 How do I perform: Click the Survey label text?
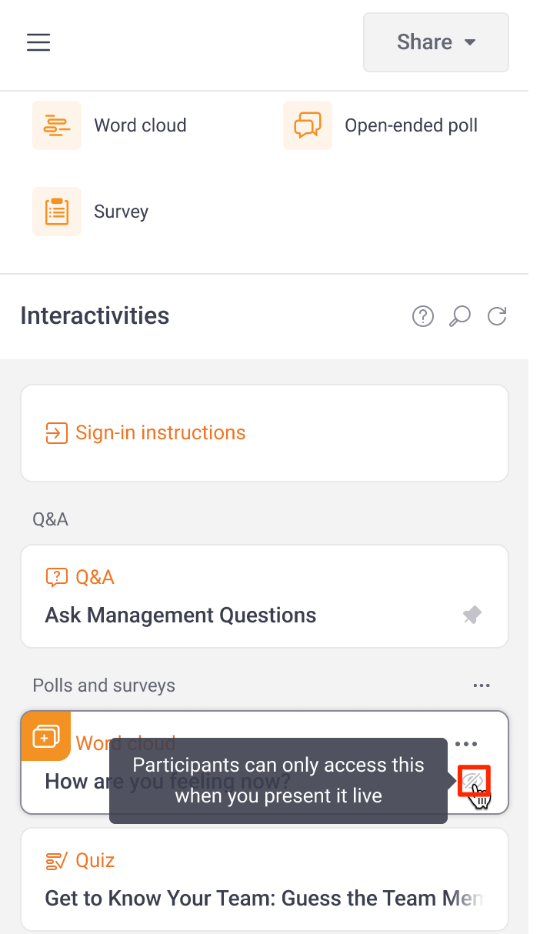coord(122,212)
